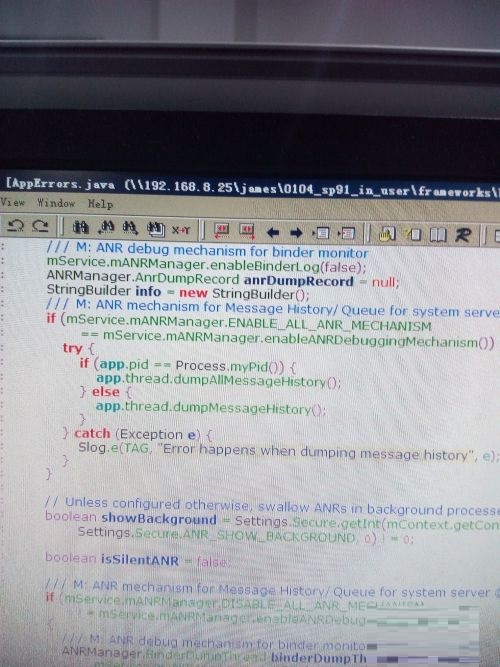Open Search with the plain binoculars icon
500x667 pixels.
pyautogui.click(x=80, y=228)
